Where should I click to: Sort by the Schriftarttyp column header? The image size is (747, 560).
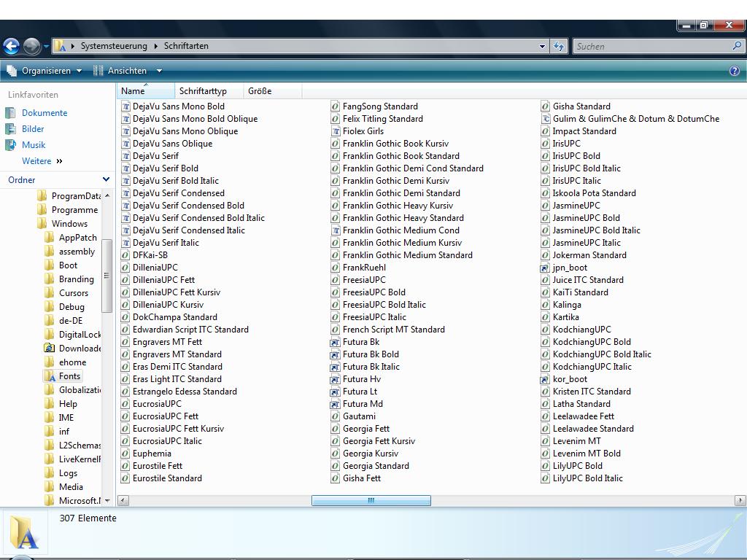(x=209, y=91)
